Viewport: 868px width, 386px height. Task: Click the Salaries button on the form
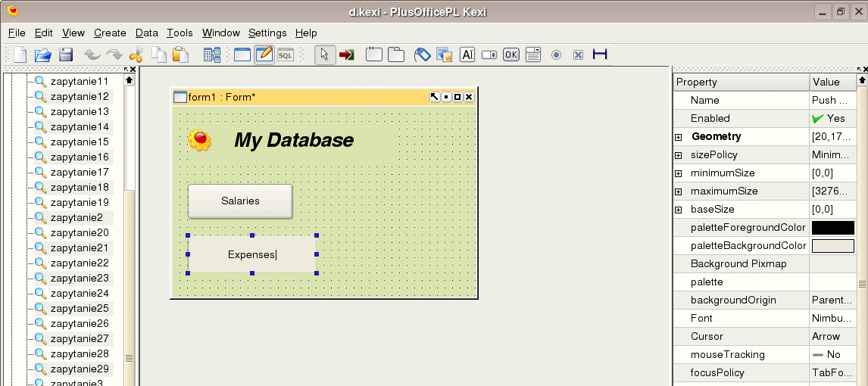(x=240, y=201)
